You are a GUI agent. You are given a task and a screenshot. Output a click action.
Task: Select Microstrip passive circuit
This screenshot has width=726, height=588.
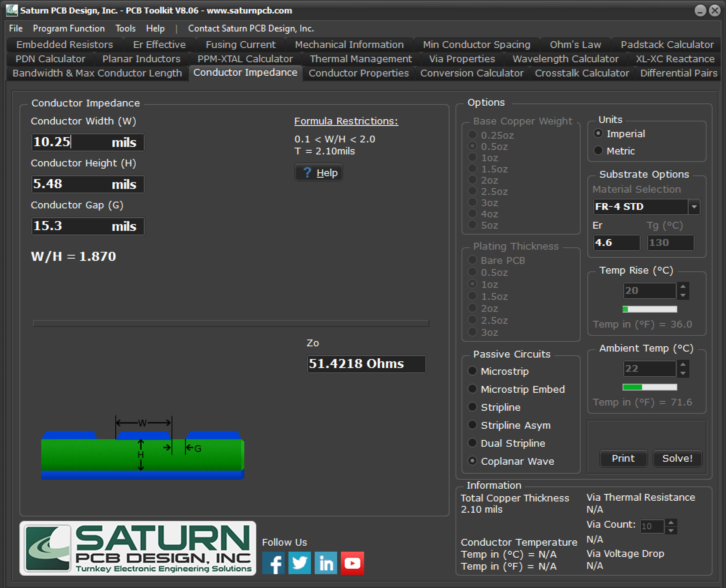[x=472, y=371]
